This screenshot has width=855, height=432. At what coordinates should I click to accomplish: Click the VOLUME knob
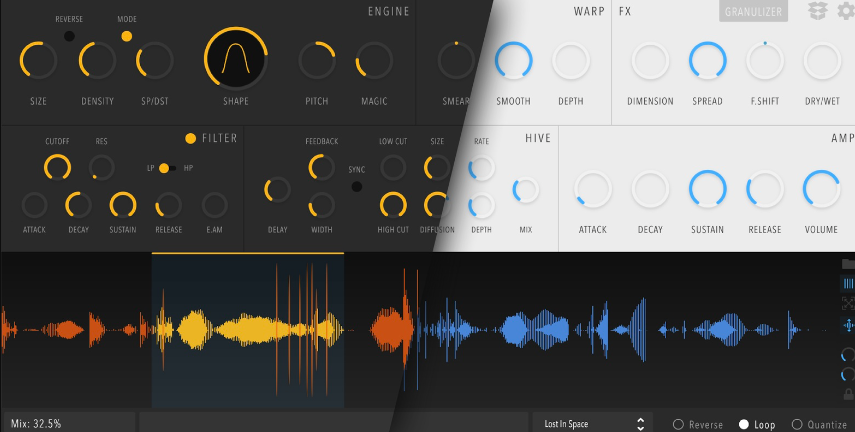[x=821, y=189]
